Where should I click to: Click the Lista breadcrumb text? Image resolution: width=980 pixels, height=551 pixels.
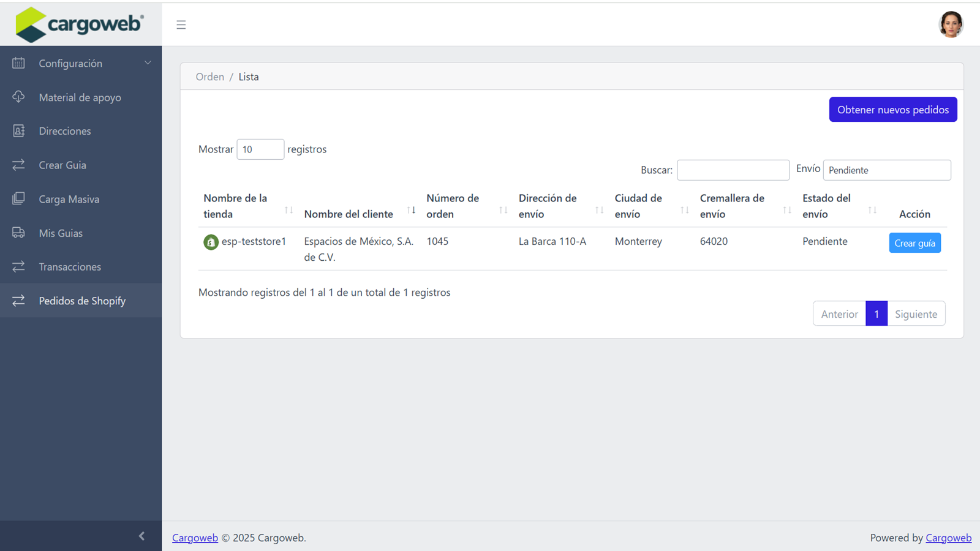point(249,77)
